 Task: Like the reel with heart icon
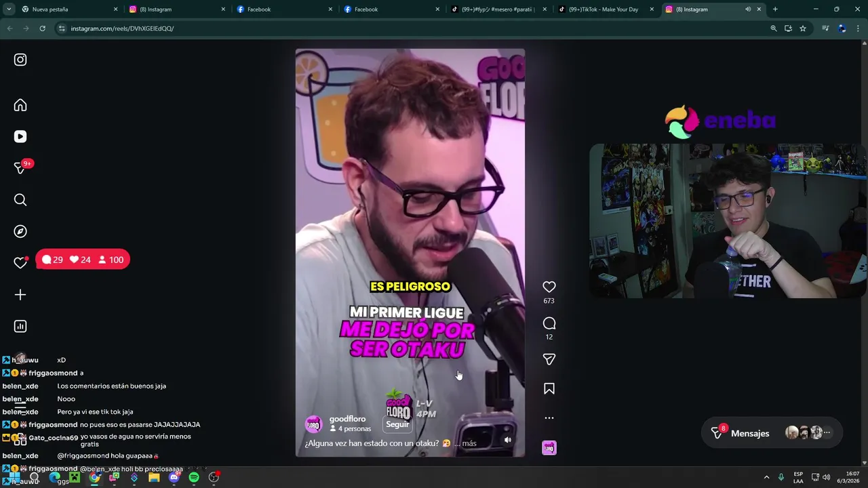coord(549,287)
